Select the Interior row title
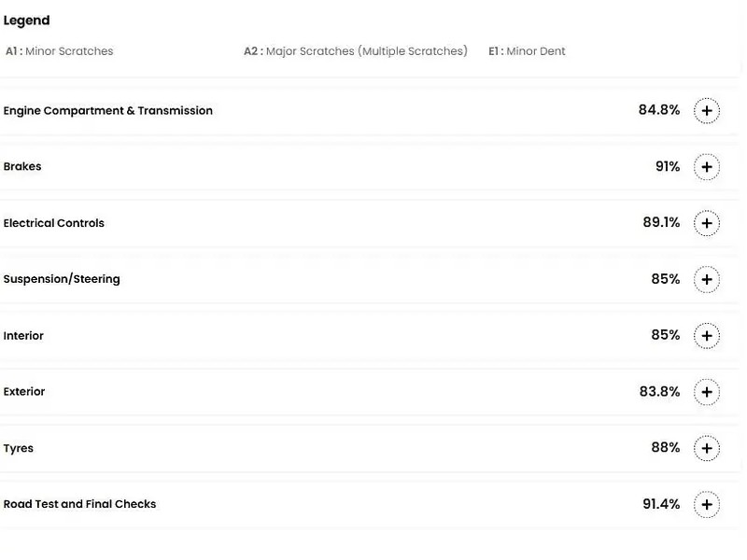 coord(23,336)
